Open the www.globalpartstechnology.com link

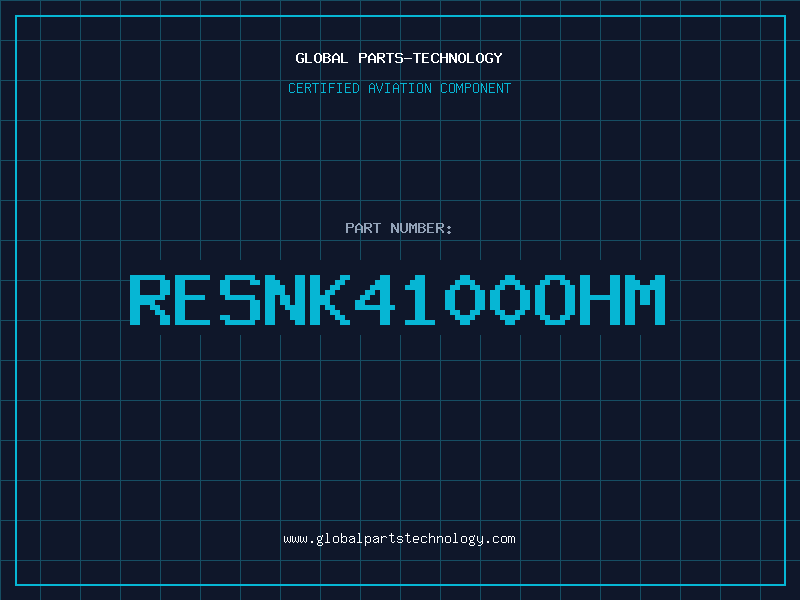click(399, 539)
